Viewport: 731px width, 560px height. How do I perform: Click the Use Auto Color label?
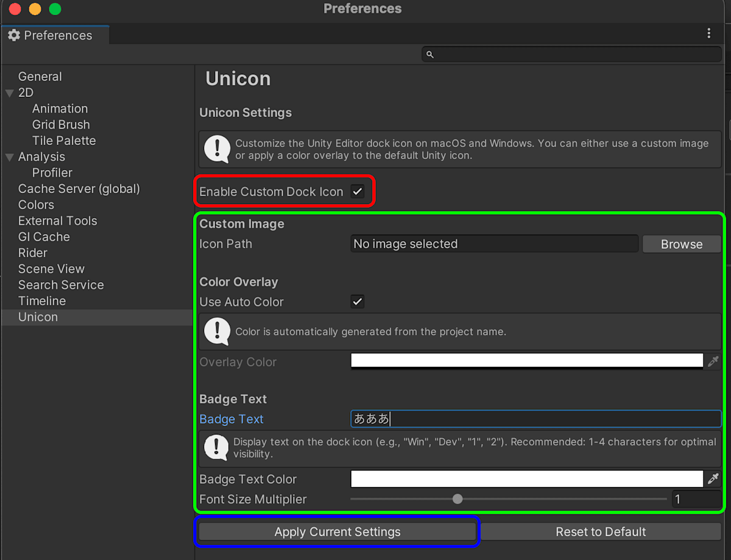coord(242,302)
